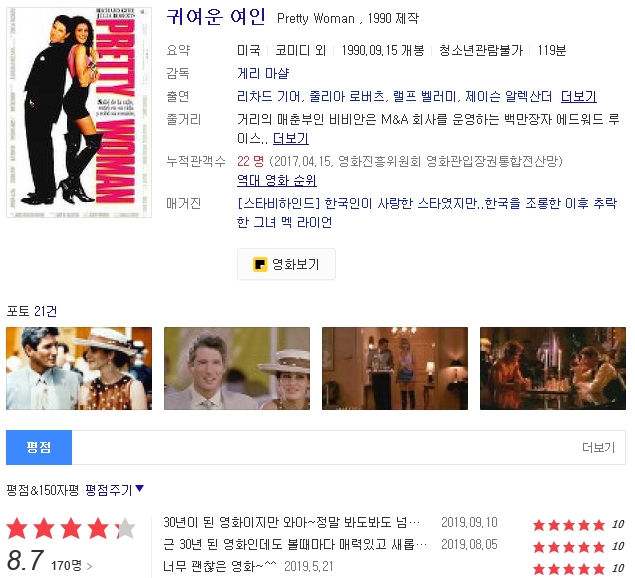Click the five-star rating display above 8.7
Image resolution: width=635 pixels, height=578 pixels.
(71, 528)
